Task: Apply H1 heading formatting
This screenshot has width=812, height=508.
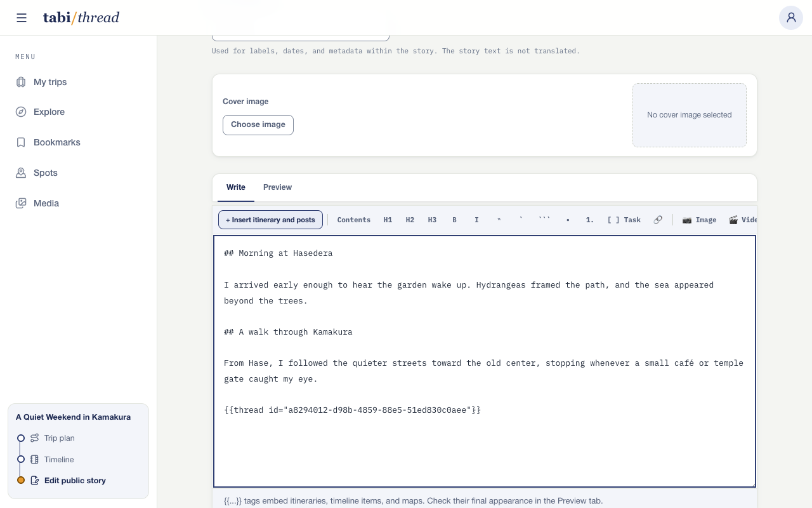Action: click(388, 220)
